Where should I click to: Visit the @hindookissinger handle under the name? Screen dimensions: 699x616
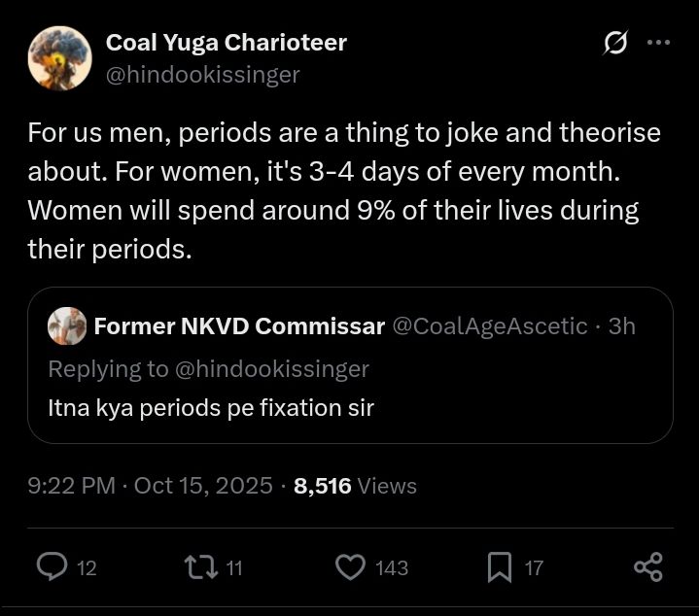point(202,74)
